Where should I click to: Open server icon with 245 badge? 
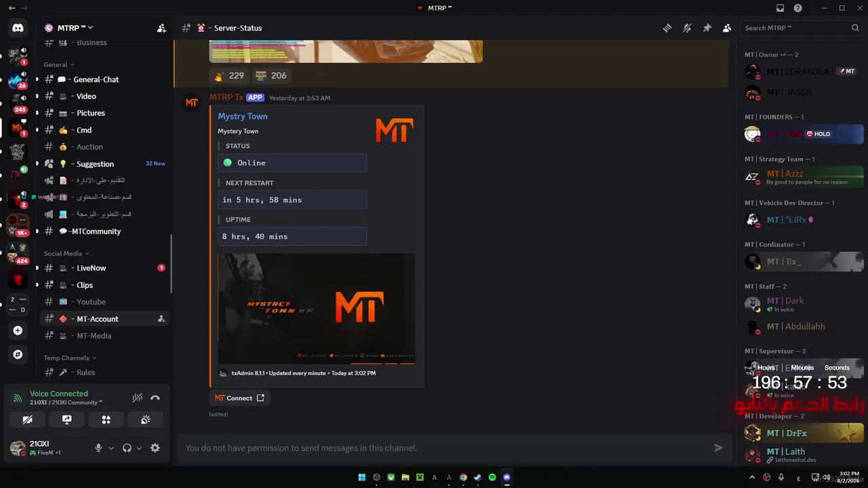coord(18,104)
